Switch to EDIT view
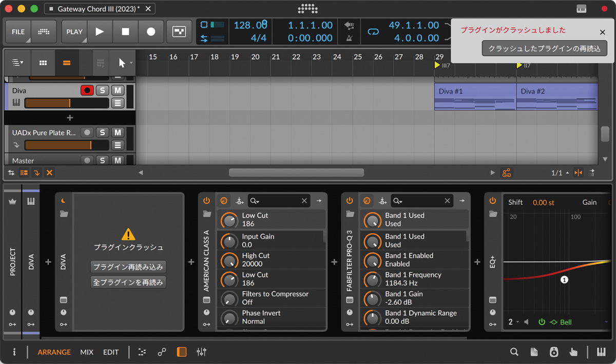This screenshot has height=364, width=616. point(111,352)
